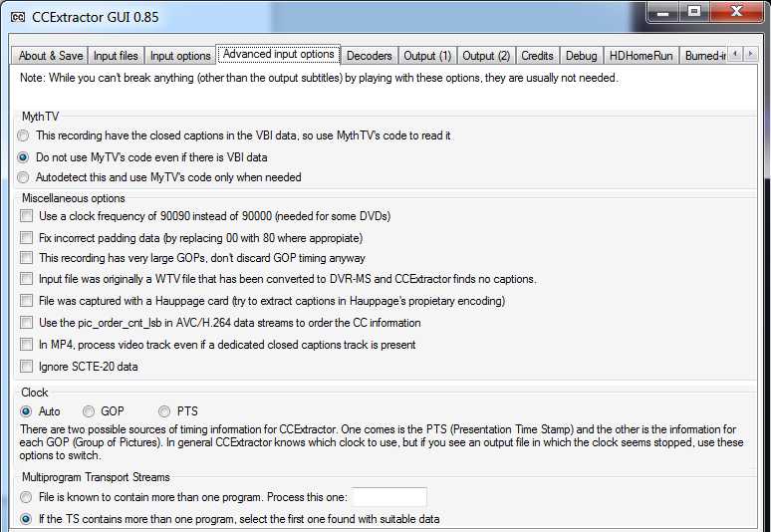This screenshot has height=532, width=771.
Task: Switch to the Input options tab
Action: tap(180, 56)
